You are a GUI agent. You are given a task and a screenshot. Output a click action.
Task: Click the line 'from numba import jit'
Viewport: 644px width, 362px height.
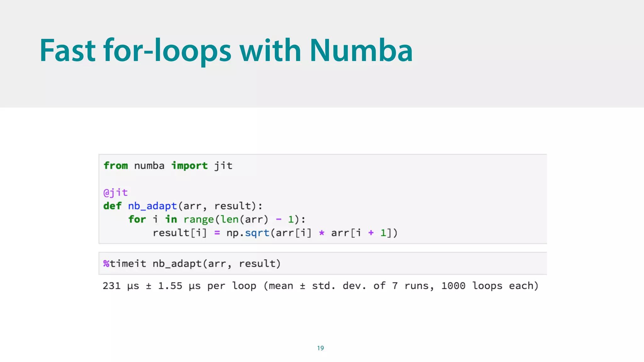(x=168, y=166)
